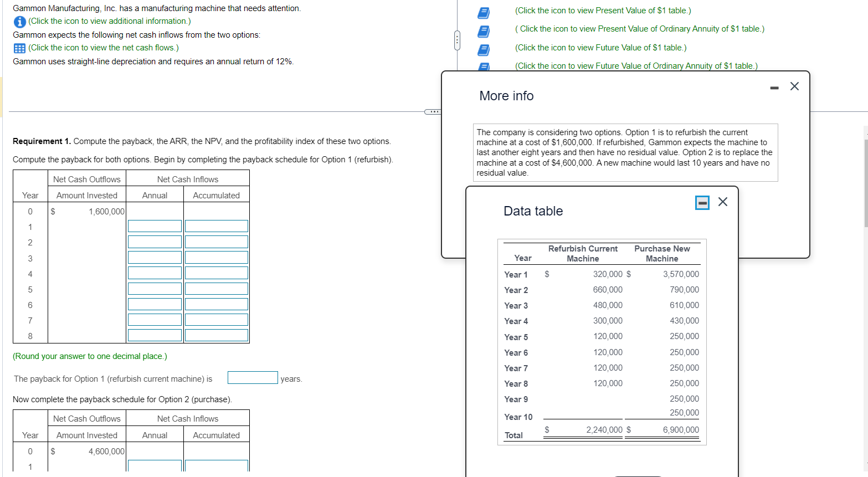Click Option 1 Year 2 Accumulated inflow field

(217, 242)
